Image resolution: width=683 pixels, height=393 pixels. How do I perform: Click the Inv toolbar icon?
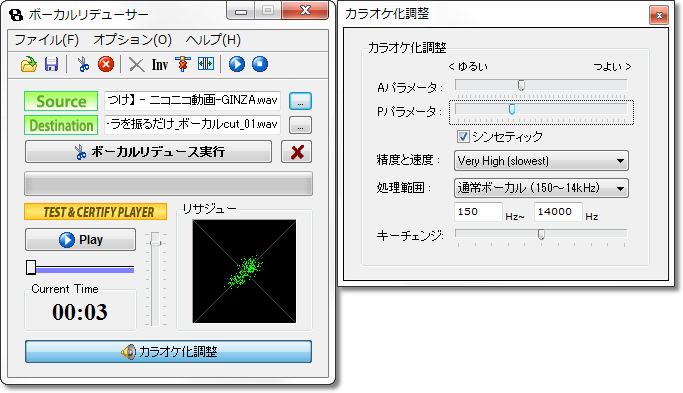coord(159,65)
